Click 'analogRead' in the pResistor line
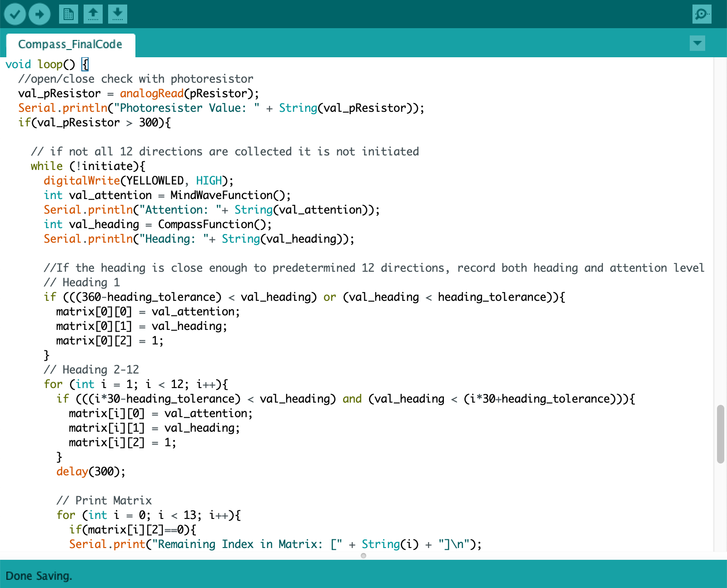The height and width of the screenshot is (588, 727). point(152,94)
